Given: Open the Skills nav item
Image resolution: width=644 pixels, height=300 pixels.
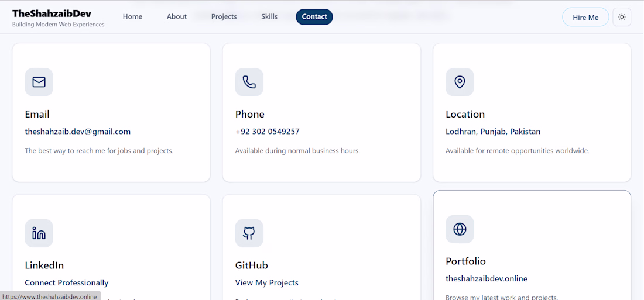Looking at the screenshot, I should (x=269, y=17).
